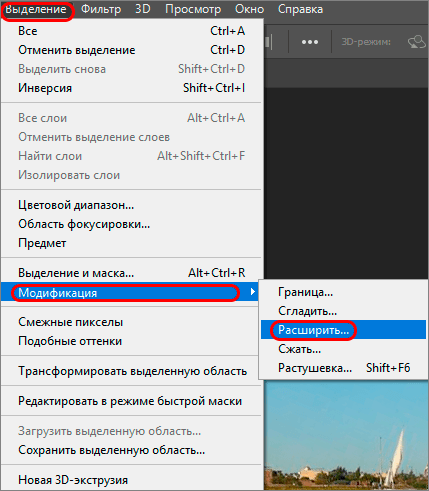Screen dimensions: 429x491
Task: Click the 3D-режим orbit icon
Action: pos(417,42)
